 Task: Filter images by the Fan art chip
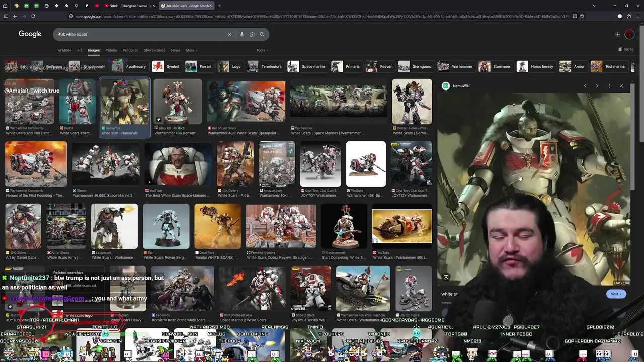[199, 66]
